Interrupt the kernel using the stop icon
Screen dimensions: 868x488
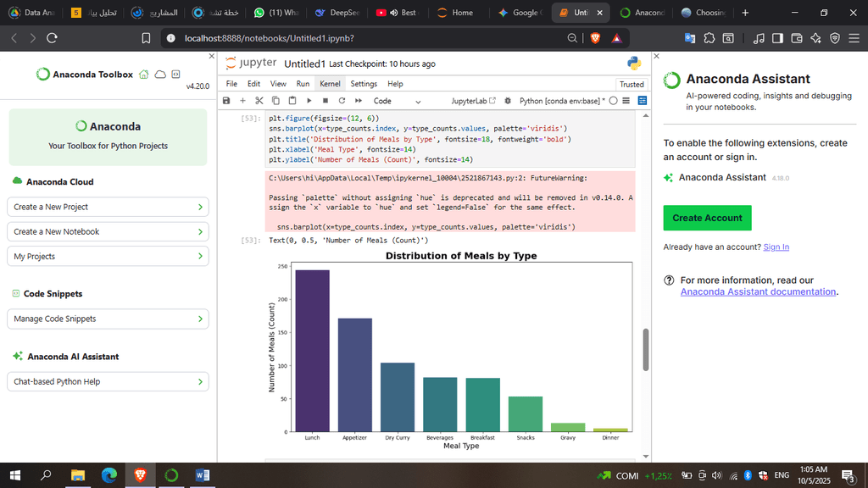click(325, 101)
